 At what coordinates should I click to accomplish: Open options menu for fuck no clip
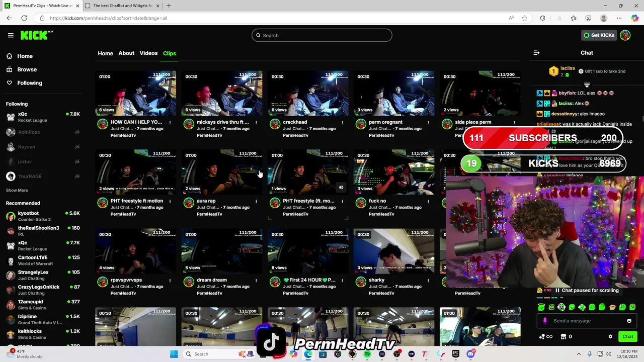tap(428, 201)
